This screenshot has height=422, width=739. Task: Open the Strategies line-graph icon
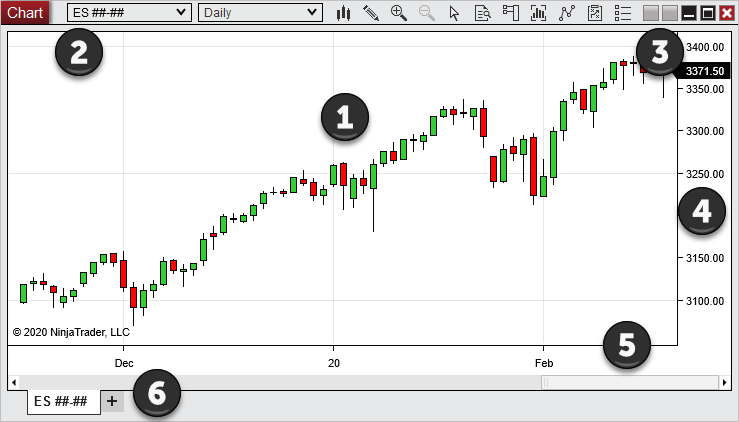567,13
